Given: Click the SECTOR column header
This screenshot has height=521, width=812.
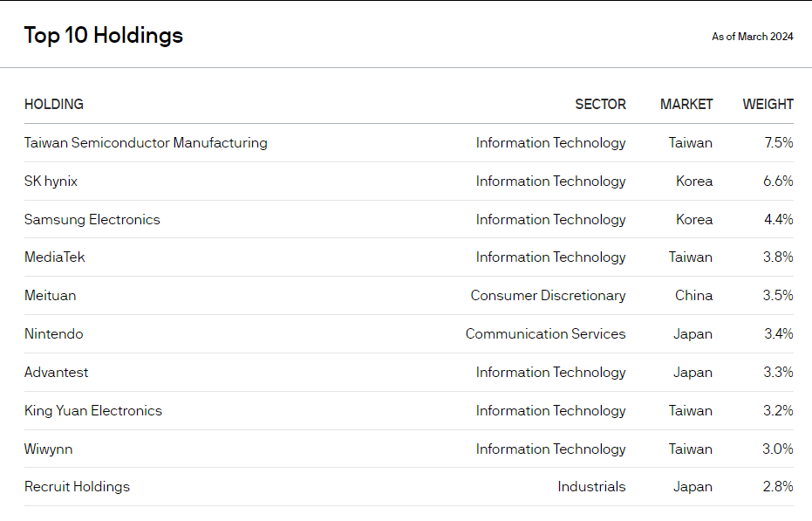Looking at the screenshot, I should [600, 104].
